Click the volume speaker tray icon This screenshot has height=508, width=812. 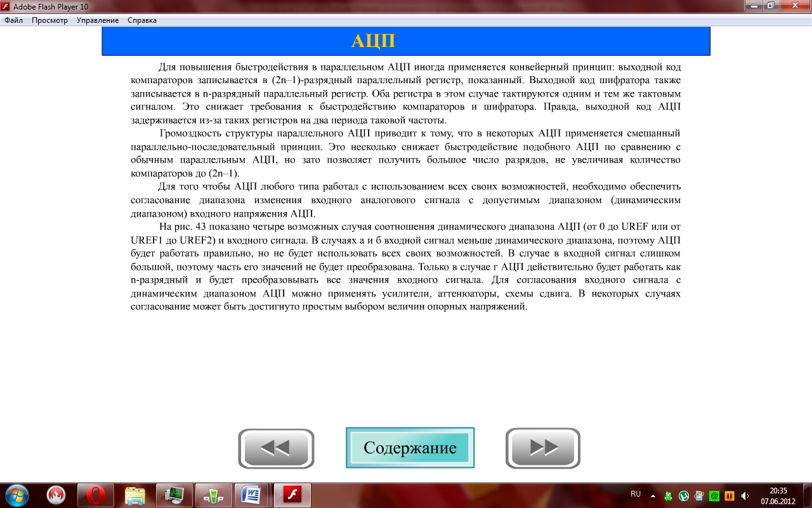[x=745, y=495]
